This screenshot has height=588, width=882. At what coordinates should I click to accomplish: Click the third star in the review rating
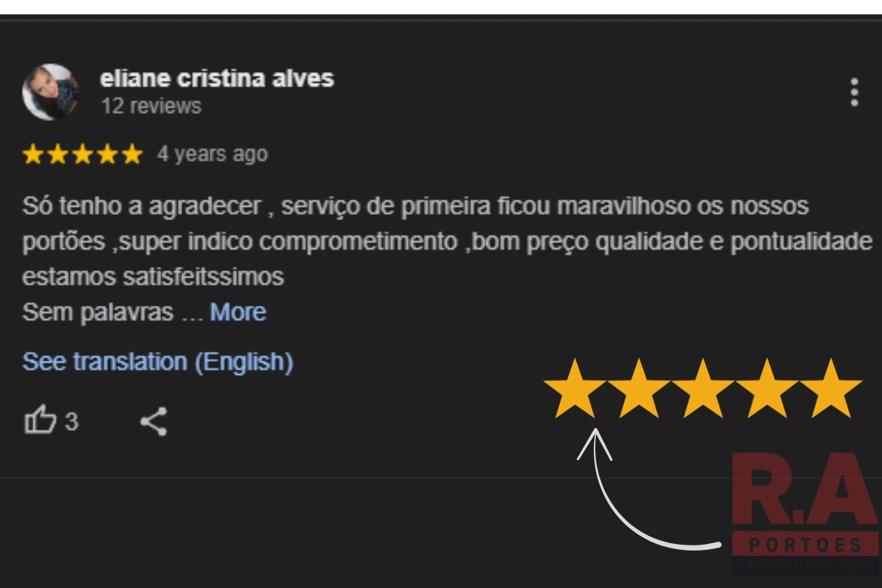[82, 154]
